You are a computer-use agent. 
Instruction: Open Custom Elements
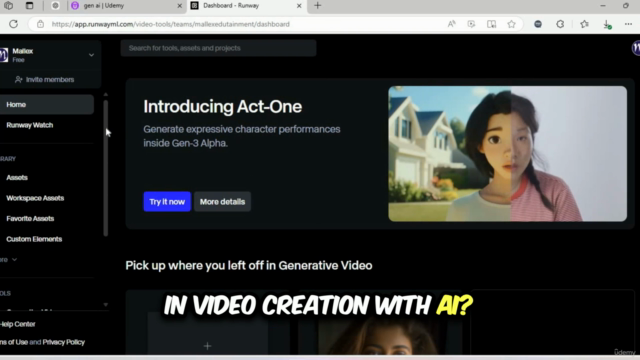[34, 239]
